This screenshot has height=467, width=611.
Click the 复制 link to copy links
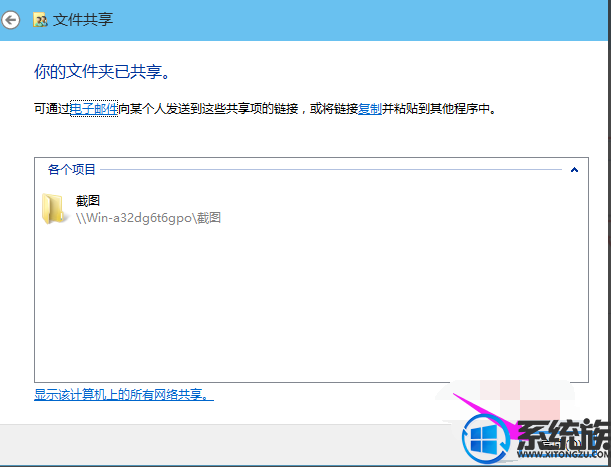[x=370, y=108]
